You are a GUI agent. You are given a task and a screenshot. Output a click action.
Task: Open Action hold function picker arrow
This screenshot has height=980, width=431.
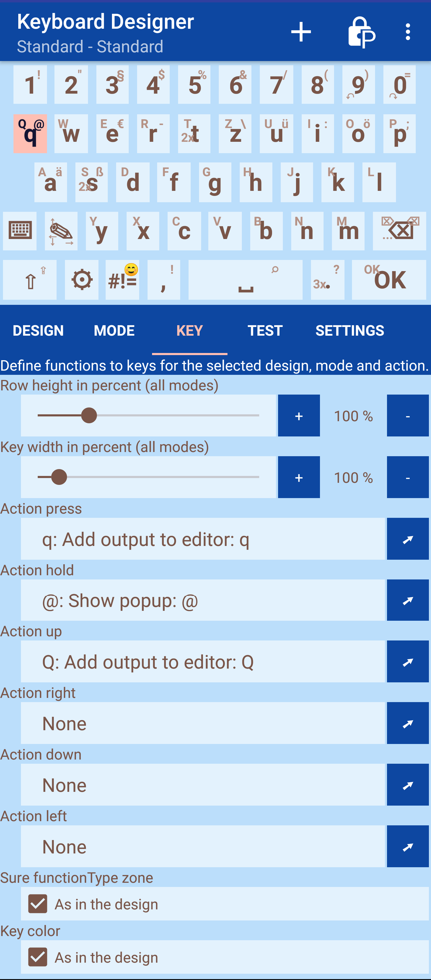(x=407, y=600)
